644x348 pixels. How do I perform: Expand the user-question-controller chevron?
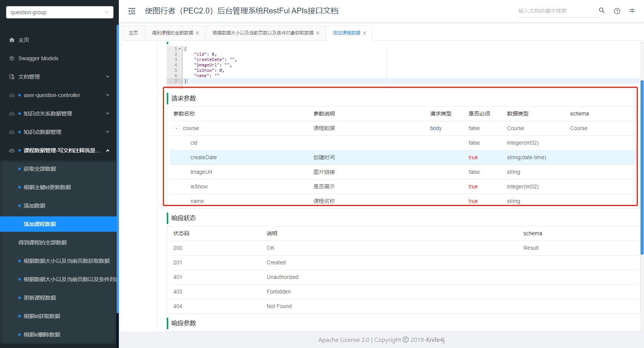tap(108, 95)
